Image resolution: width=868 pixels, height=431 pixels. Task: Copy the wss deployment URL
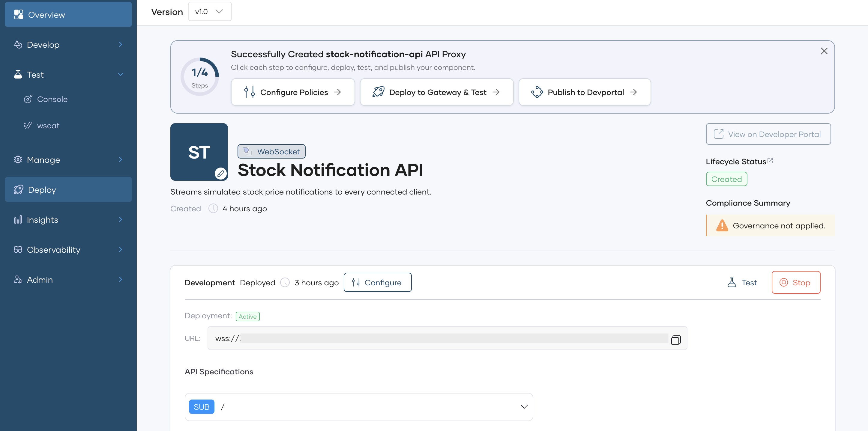coord(676,340)
